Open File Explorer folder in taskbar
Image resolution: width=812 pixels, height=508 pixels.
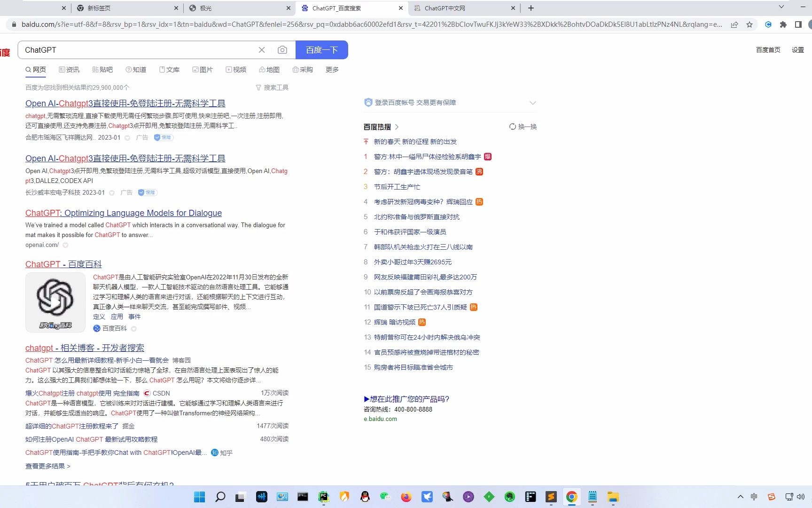point(613,497)
